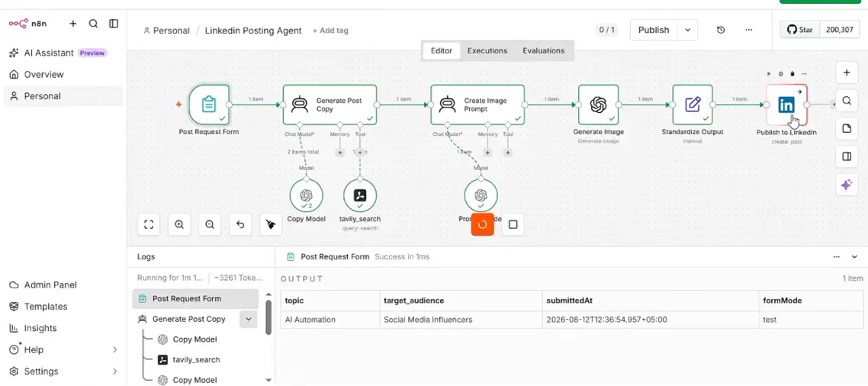
Task: Open AI Assistant in sidebar
Action: [x=63, y=53]
